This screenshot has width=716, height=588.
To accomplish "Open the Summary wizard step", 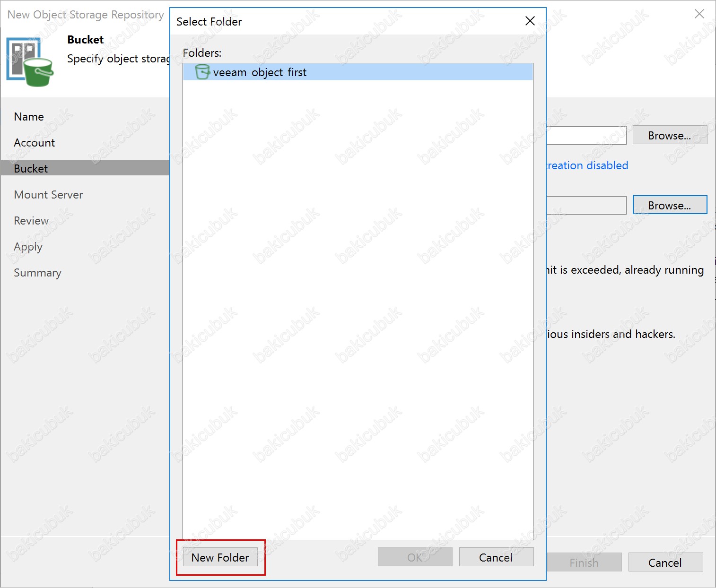I will (38, 273).
